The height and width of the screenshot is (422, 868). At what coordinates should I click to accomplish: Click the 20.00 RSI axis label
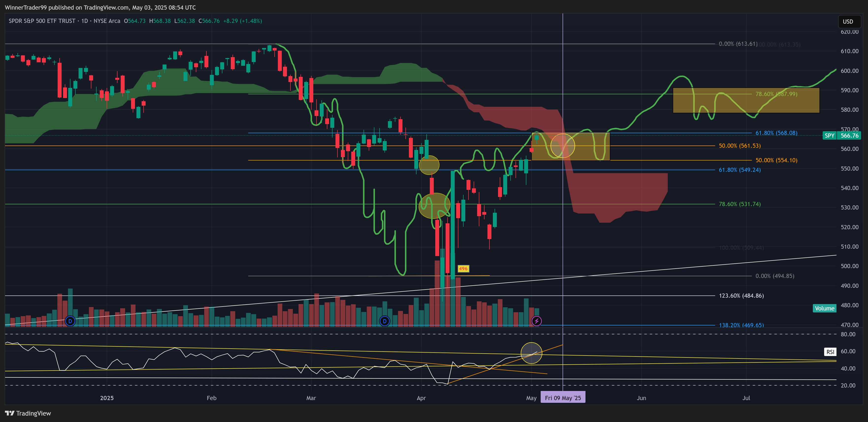(848, 385)
